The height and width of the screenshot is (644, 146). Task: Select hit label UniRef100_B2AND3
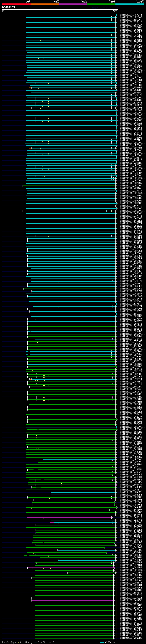pyautogui.click(x=131, y=331)
